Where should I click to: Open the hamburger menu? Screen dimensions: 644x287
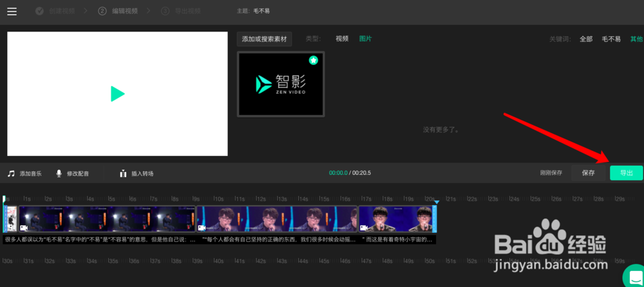12,11
